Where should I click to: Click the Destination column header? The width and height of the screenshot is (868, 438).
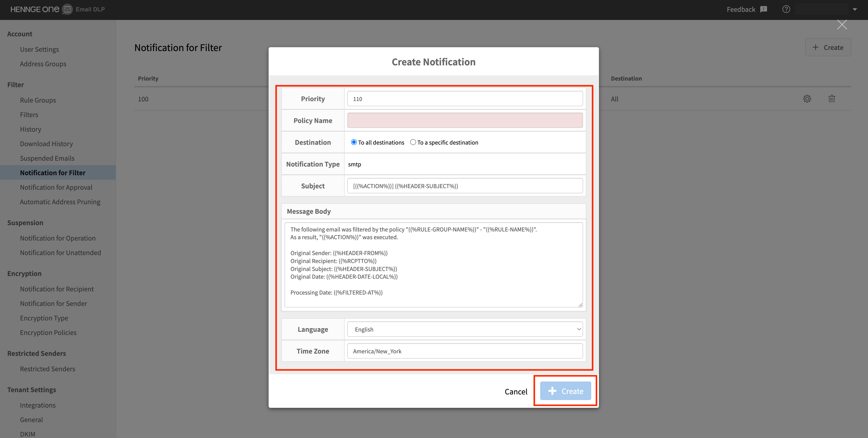(x=626, y=78)
